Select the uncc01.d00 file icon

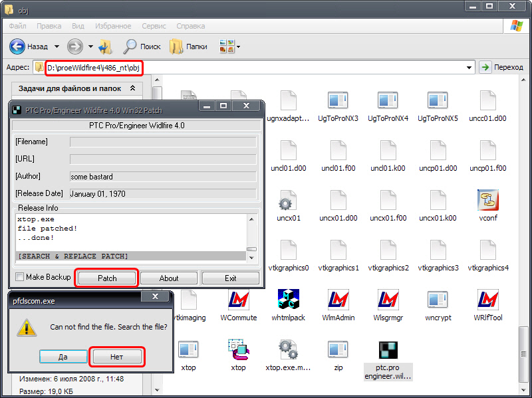pyautogui.click(x=488, y=100)
